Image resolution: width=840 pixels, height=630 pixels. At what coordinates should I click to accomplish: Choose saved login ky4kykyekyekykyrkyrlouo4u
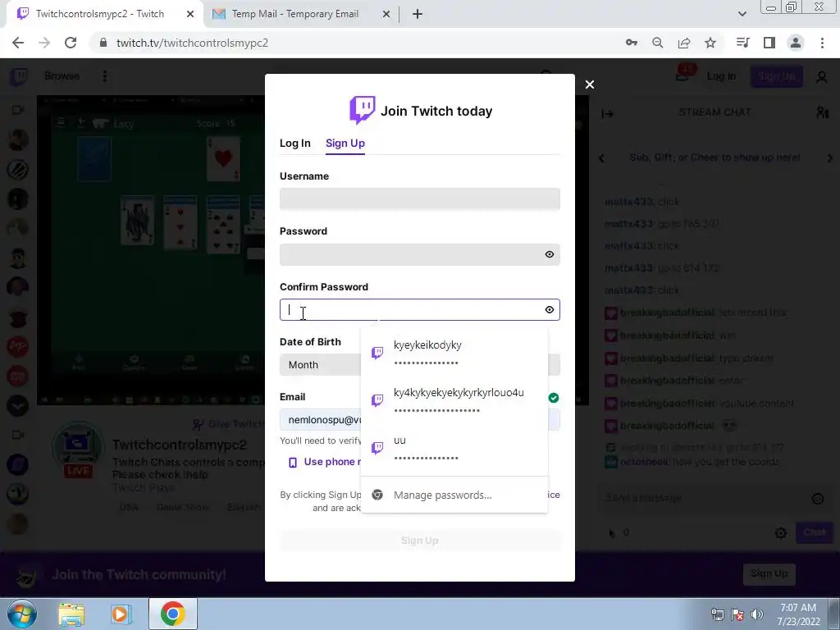click(x=454, y=400)
